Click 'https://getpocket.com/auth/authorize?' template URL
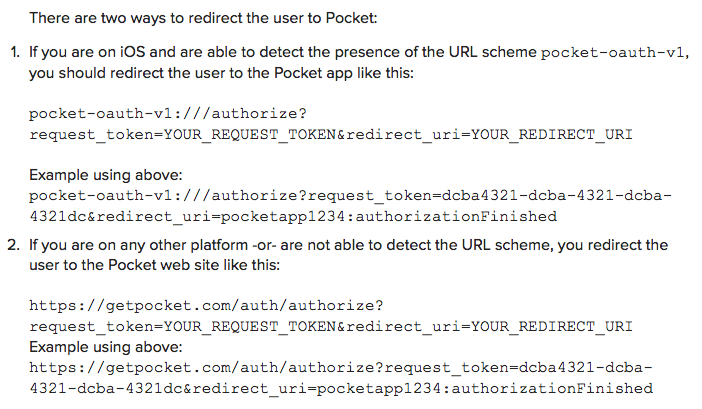Image resolution: width=702 pixels, height=409 pixels. [206, 306]
